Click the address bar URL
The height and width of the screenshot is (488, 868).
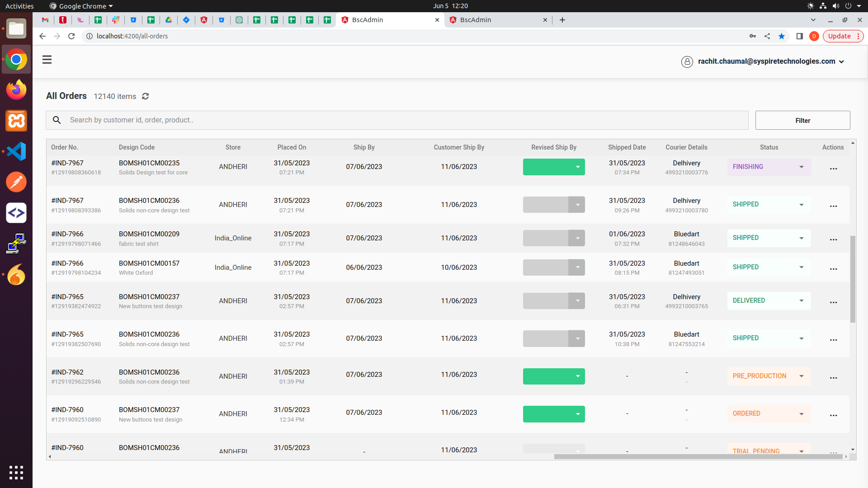click(132, 36)
